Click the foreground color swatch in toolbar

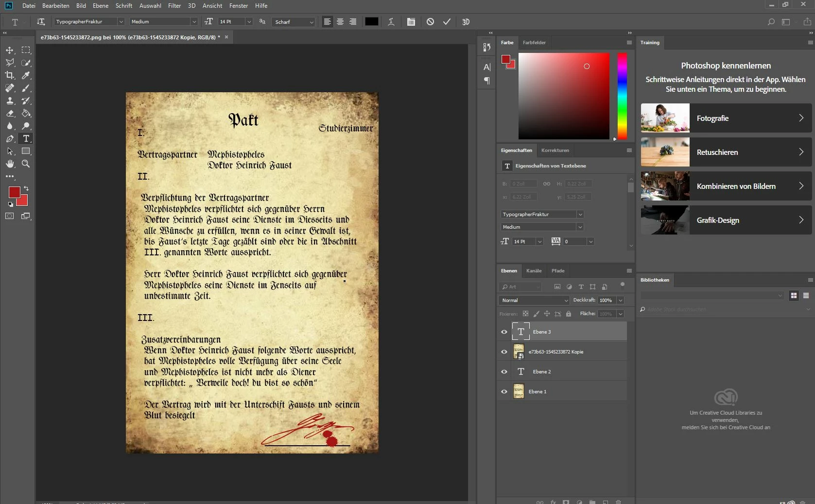coord(14,192)
